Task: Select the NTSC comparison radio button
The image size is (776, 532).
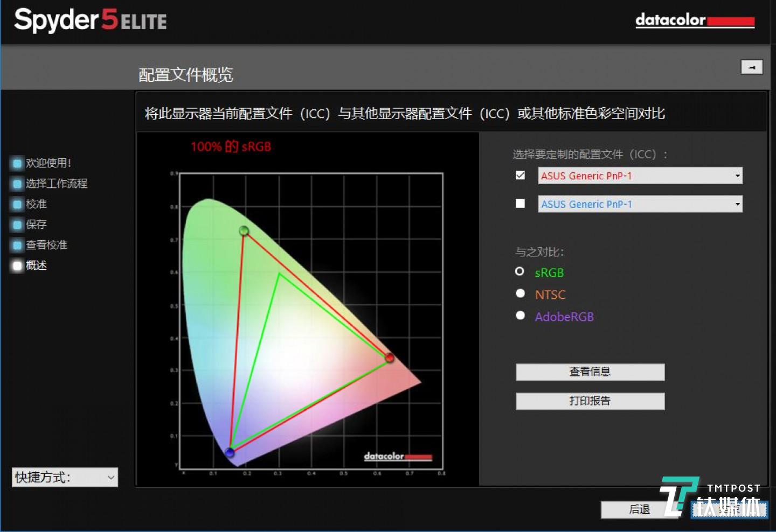Action: click(x=519, y=293)
